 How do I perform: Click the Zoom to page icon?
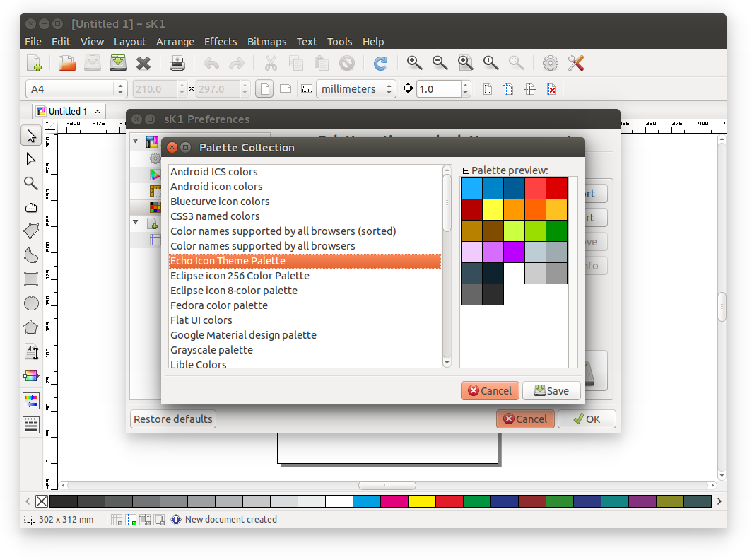tap(465, 63)
